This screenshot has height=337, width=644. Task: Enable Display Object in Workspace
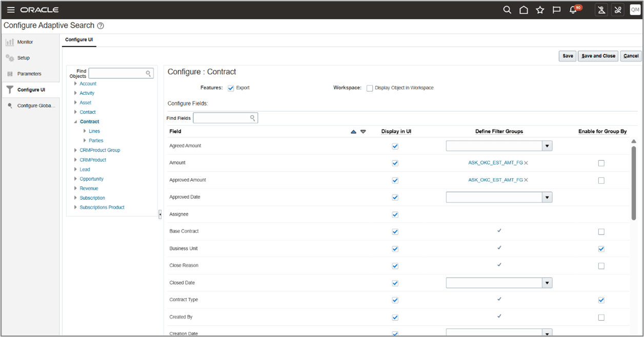(369, 88)
